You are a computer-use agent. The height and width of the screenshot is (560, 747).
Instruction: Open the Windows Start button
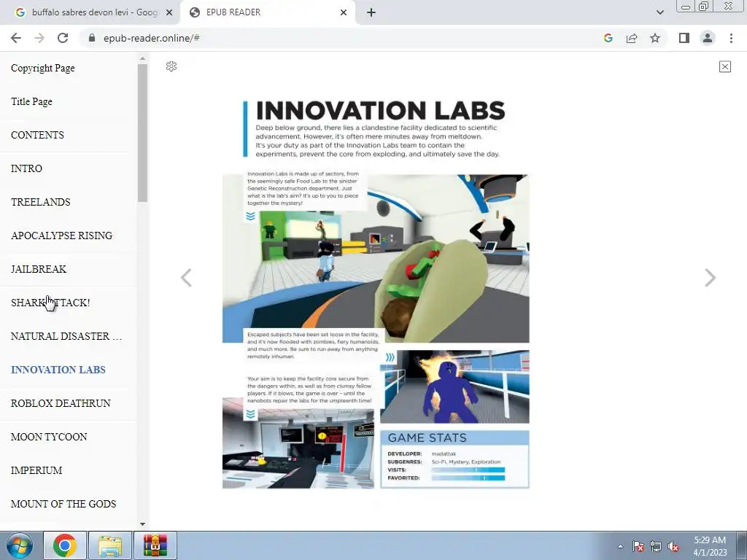20,545
